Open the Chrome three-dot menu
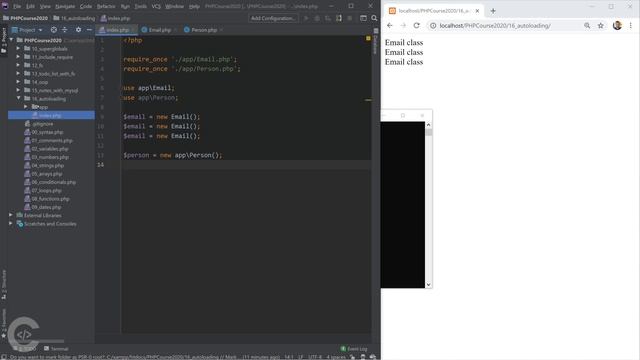The image size is (640, 360). (631, 26)
